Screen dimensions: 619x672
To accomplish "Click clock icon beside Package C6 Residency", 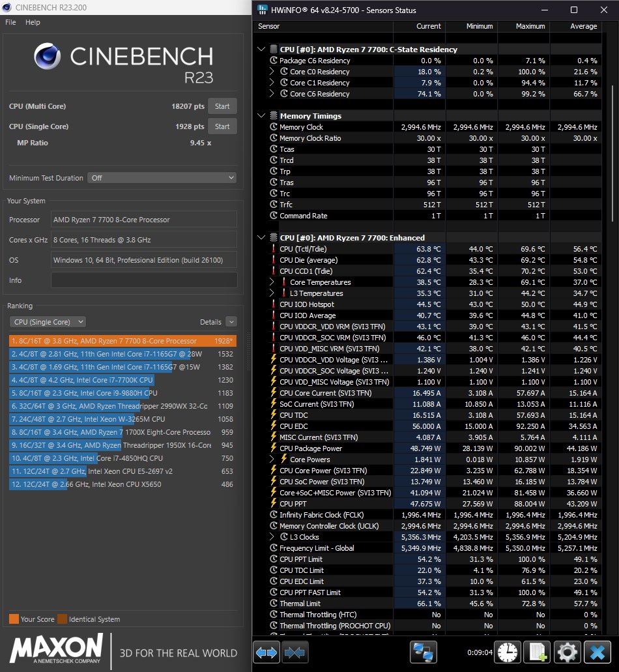I will coord(273,61).
